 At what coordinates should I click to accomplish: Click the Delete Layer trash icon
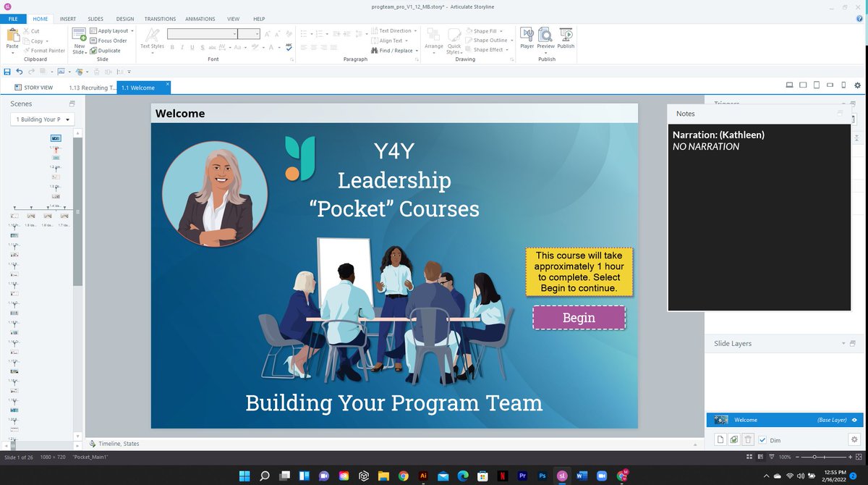tap(749, 439)
